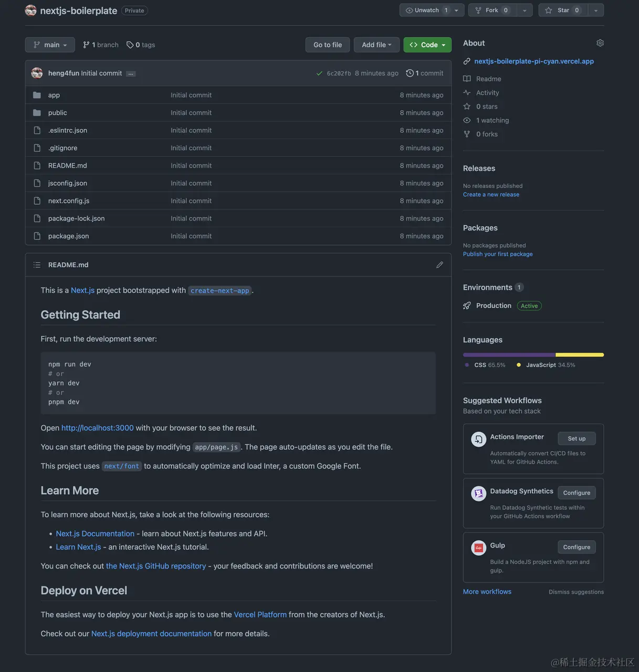Click the link icon beside the Vercel URL

pos(467,61)
